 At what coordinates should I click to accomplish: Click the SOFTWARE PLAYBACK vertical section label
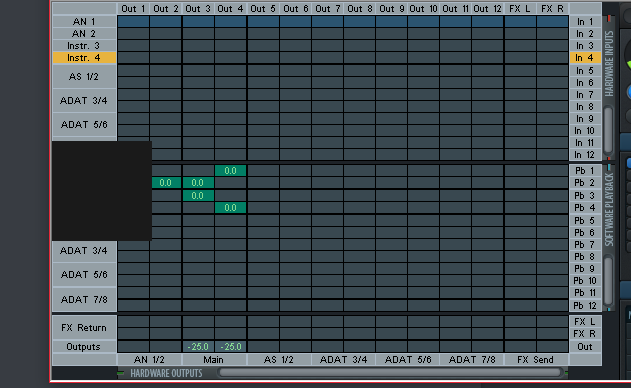609,209
